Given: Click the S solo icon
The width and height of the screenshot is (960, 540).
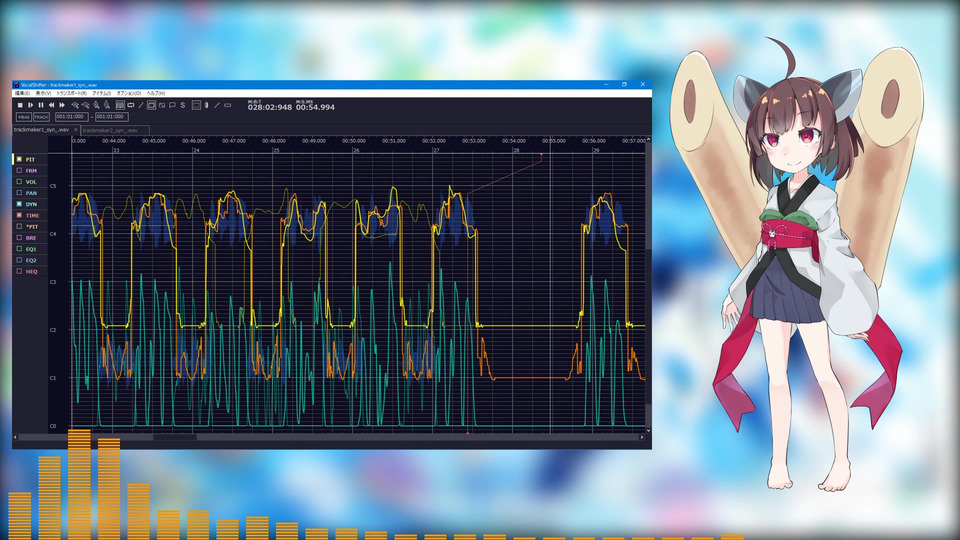Looking at the screenshot, I should [183, 105].
